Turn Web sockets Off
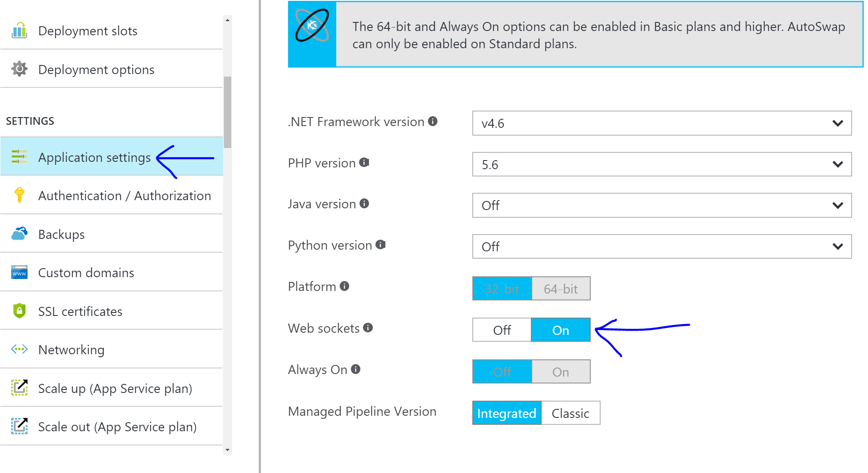868x473 pixels. pyautogui.click(x=502, y=330)
